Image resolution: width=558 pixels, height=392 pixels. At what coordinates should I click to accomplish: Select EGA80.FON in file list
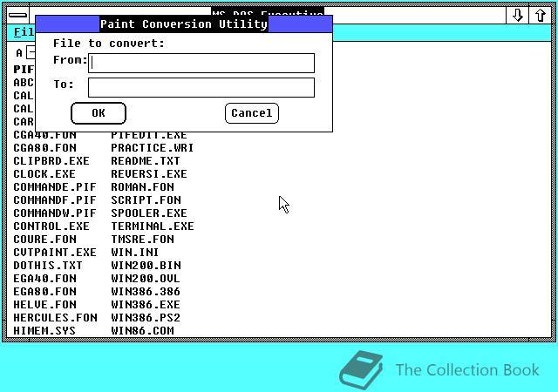pos(44,292)
